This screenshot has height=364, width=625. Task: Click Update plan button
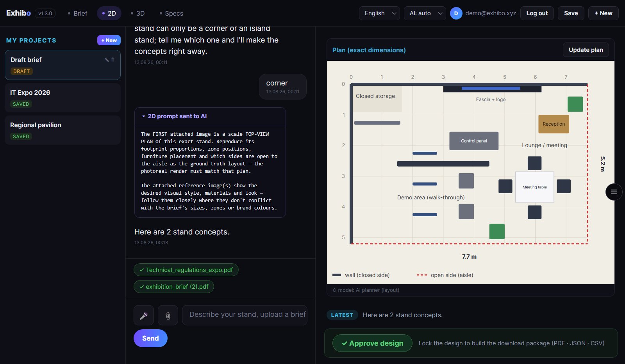coord(586,50)
